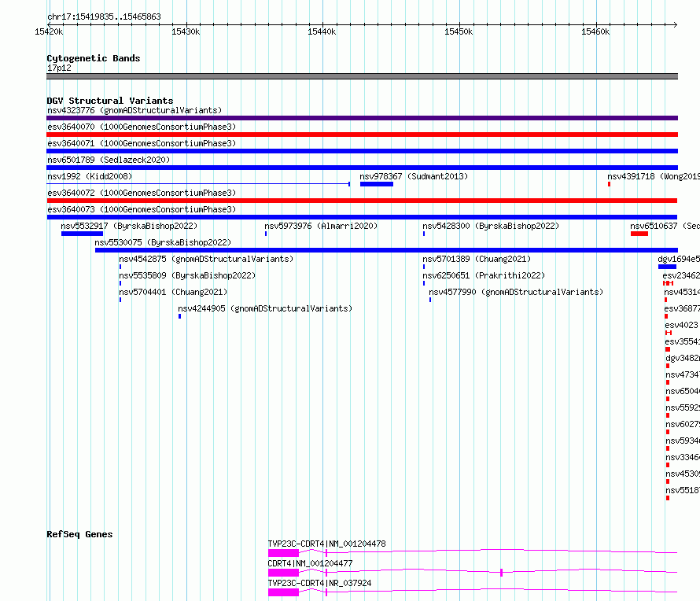Open the esv3640071 (1000GenomesConsortiumPhase3) label
Screen dimensions: 700x601
(142, 143)
